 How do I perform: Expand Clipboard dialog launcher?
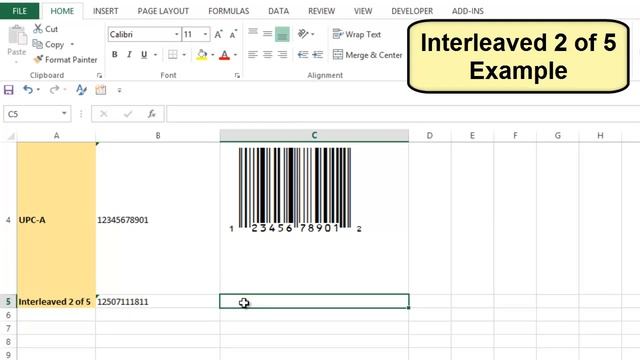click(99, 76)
